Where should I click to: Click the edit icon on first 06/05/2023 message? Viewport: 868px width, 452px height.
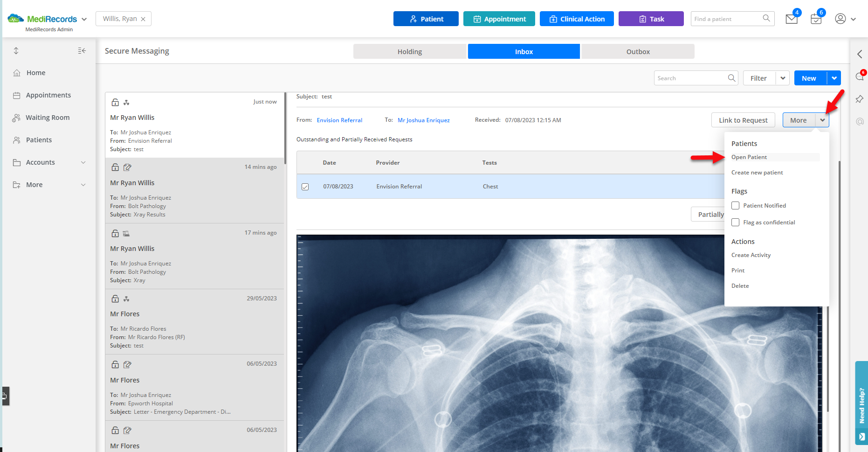coord(127,364)
